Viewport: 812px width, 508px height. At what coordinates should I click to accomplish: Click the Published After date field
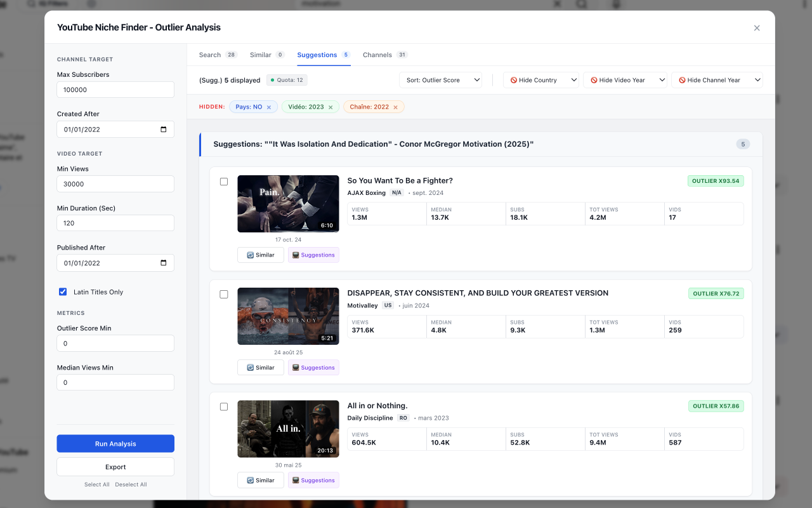pyautogui.click(x=115, y=263)
